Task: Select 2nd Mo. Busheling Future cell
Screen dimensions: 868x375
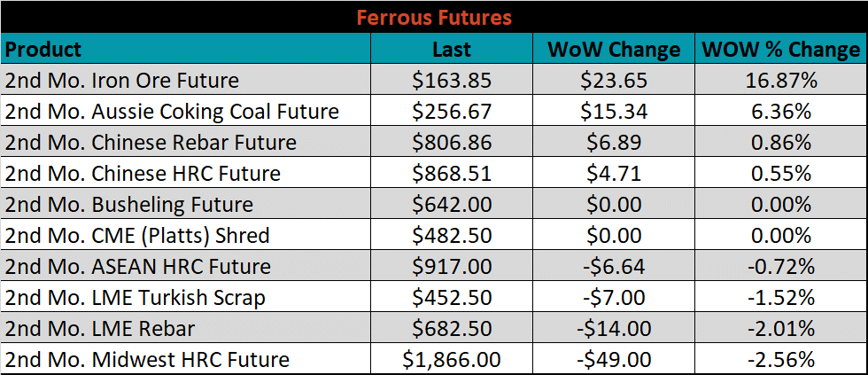Action: [x=186, y=204]
